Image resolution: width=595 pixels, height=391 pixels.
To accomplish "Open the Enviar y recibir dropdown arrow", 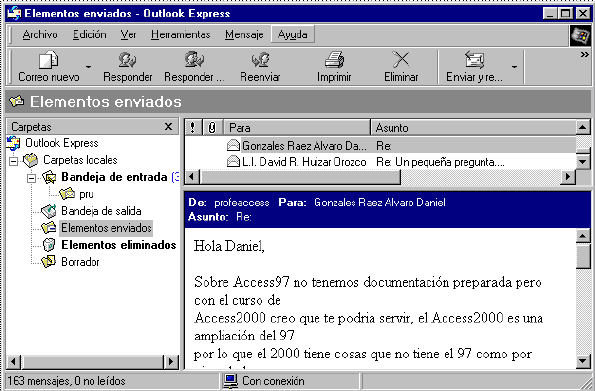I will click(x=515, y=67).
